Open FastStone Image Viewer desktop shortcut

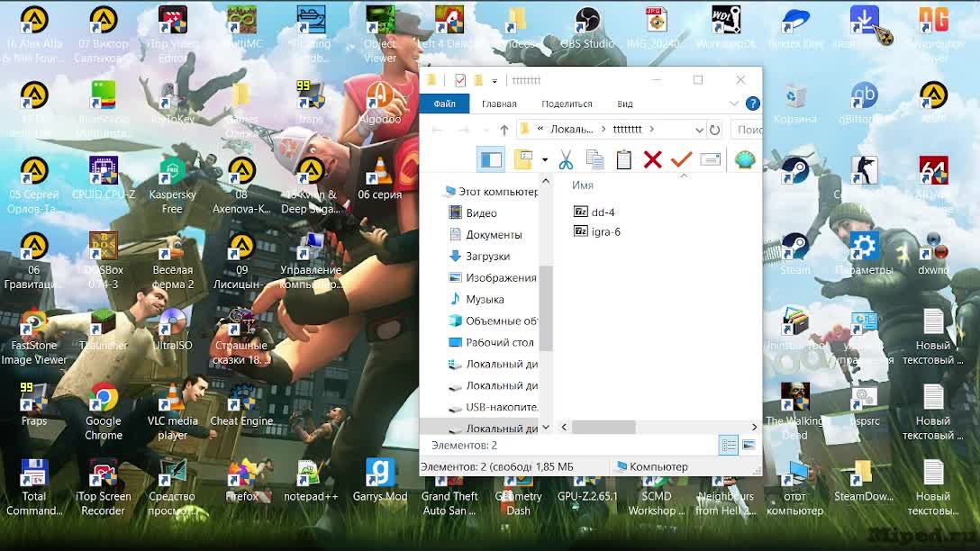[x=34, y=337]
